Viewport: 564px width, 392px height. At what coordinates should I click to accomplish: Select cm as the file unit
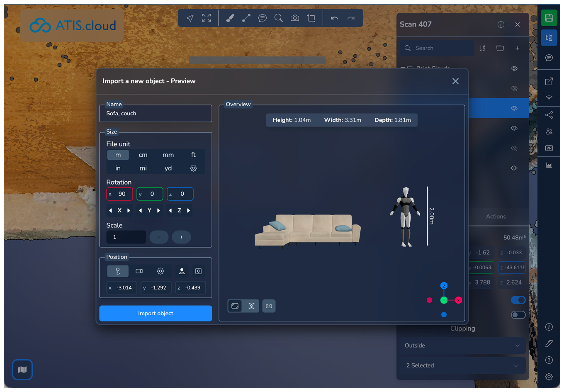coord(143,155)
